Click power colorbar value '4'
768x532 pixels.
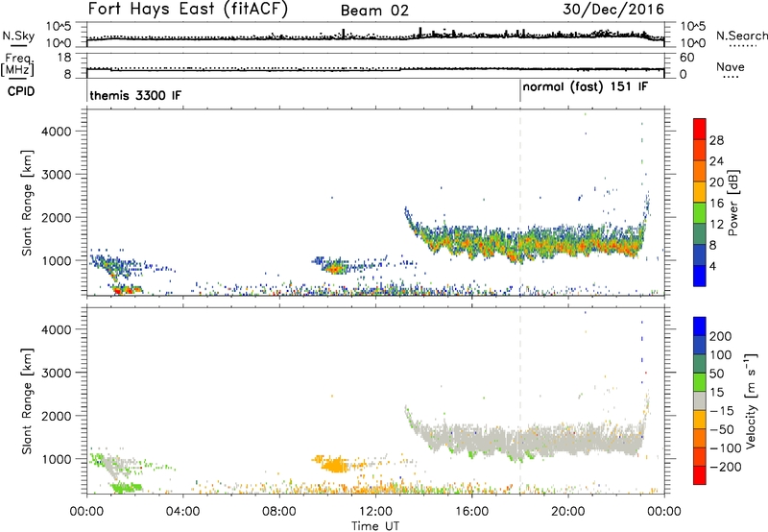(713, 266)
